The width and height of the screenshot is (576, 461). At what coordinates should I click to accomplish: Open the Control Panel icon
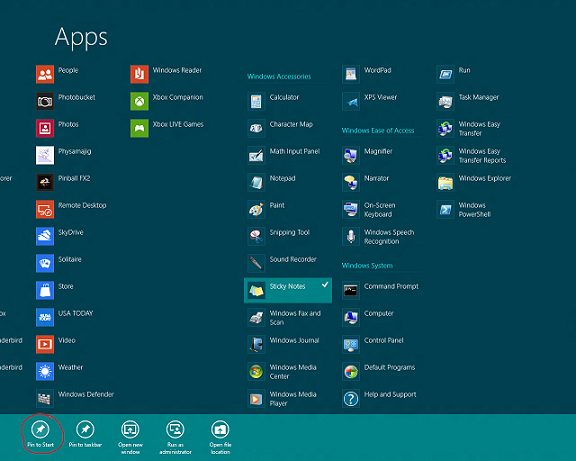(351, 344)
